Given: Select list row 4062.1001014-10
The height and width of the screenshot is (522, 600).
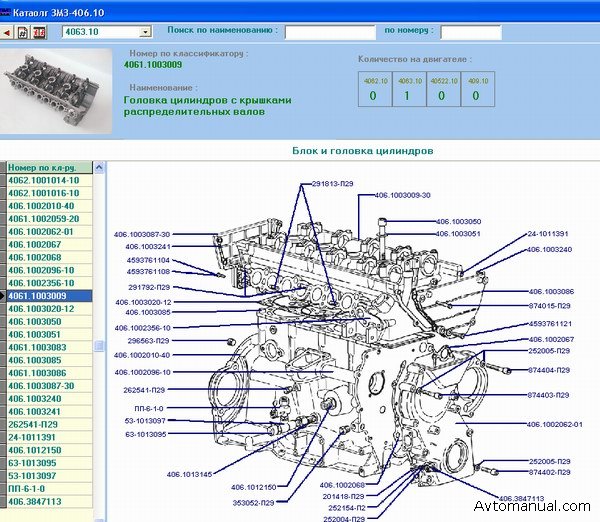Looking at the screenshot, I should (49, 180).
